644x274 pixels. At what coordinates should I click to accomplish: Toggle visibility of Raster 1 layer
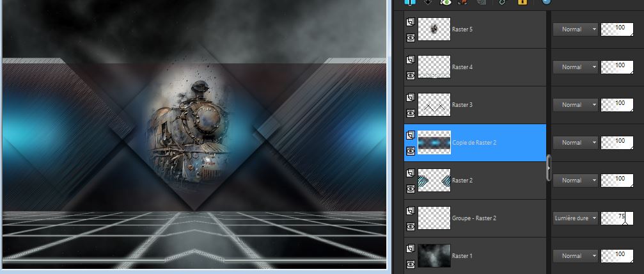point(411,264)
